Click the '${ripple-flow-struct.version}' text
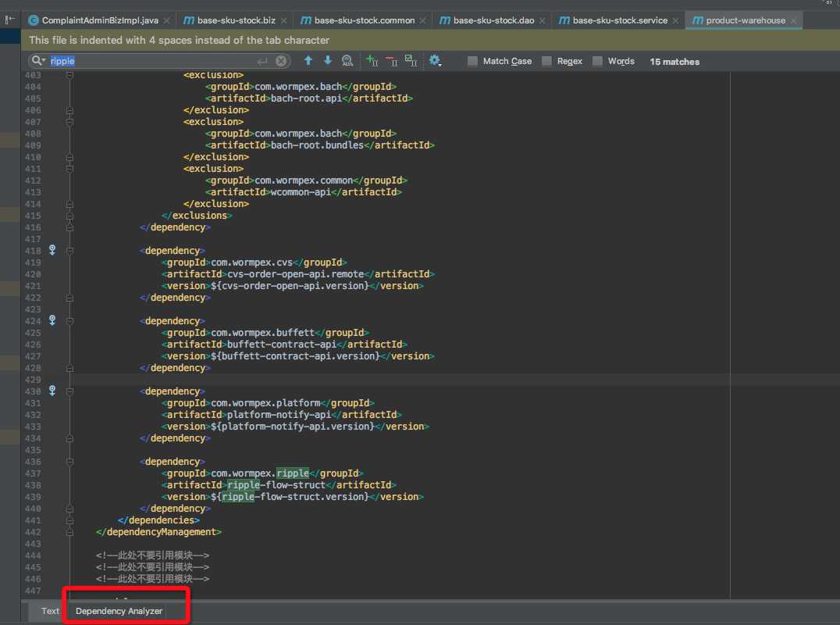Viewport: 840px width, 625px height. [x=290, y=496]
